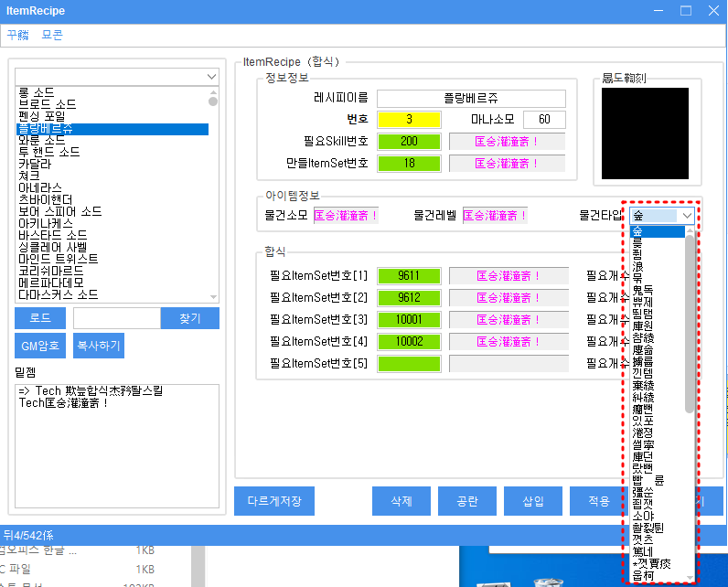This screenshot has width=728, height=587.
Task: Click the 적용 apply button
Action: (598, 501)
